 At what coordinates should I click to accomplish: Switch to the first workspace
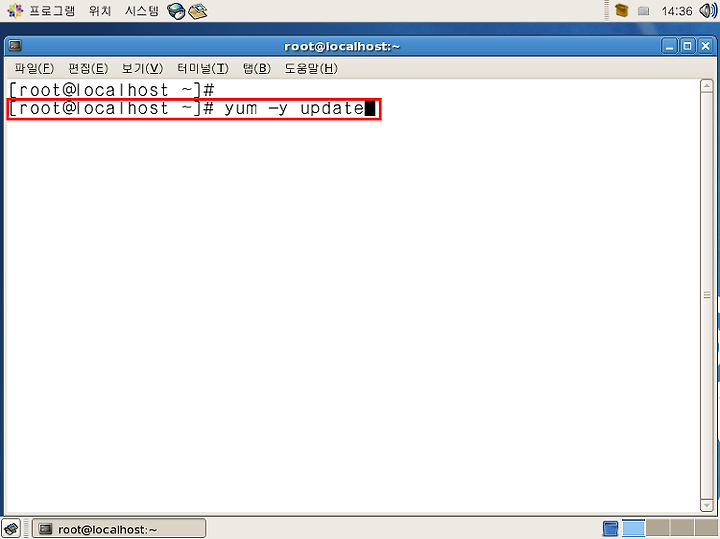click(x=634, y=528)
